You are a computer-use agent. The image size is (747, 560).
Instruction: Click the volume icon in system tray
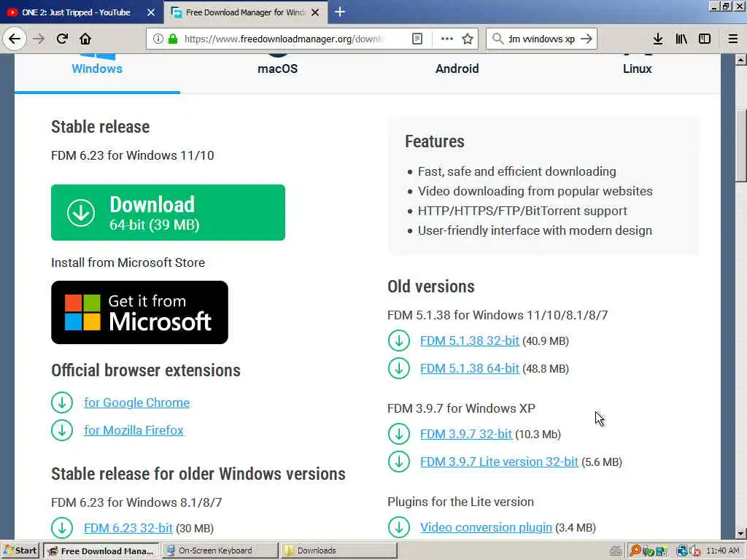(695, 551)
